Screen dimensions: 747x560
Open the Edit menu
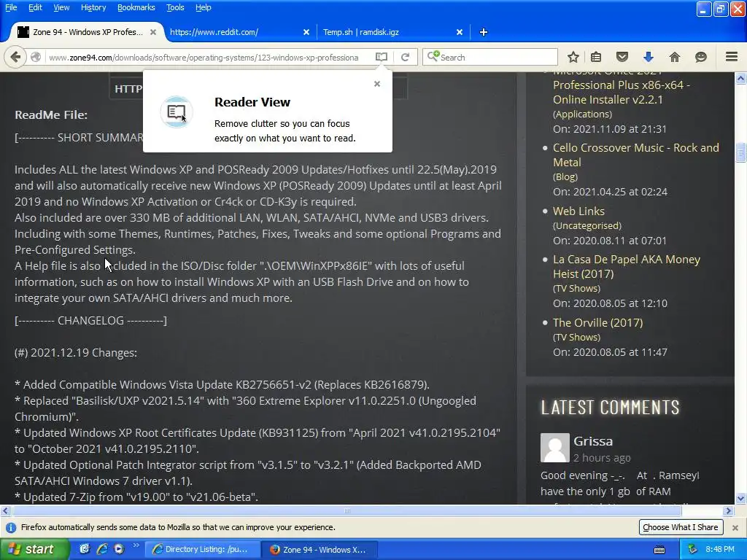pos(35,7)
